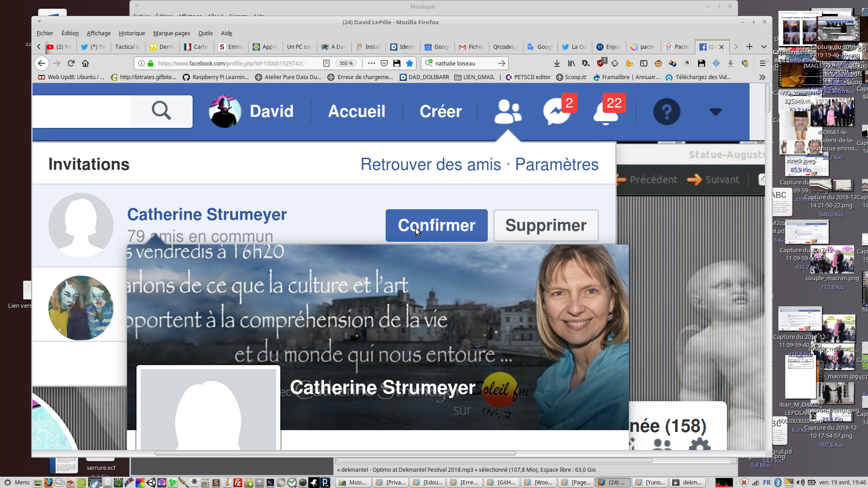Click the Facebook help question mark icon

(666, 112)
